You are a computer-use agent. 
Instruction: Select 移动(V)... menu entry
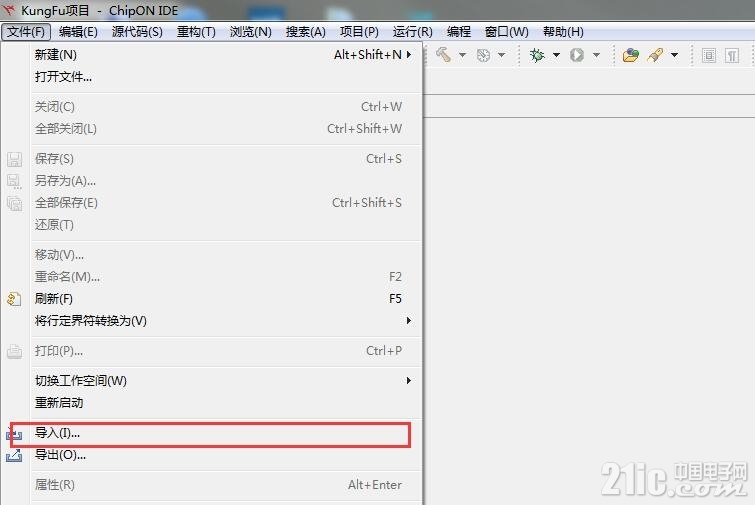[x=224, y=255]
